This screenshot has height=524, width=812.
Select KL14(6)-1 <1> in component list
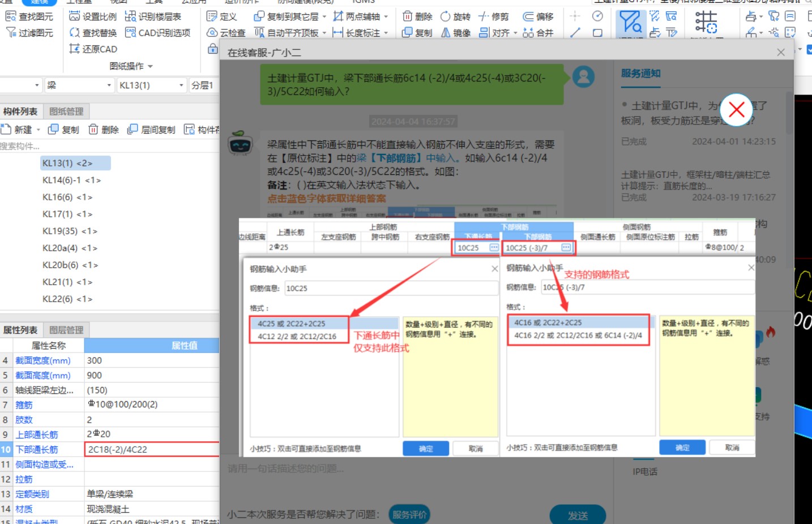(x=71, y=180)
